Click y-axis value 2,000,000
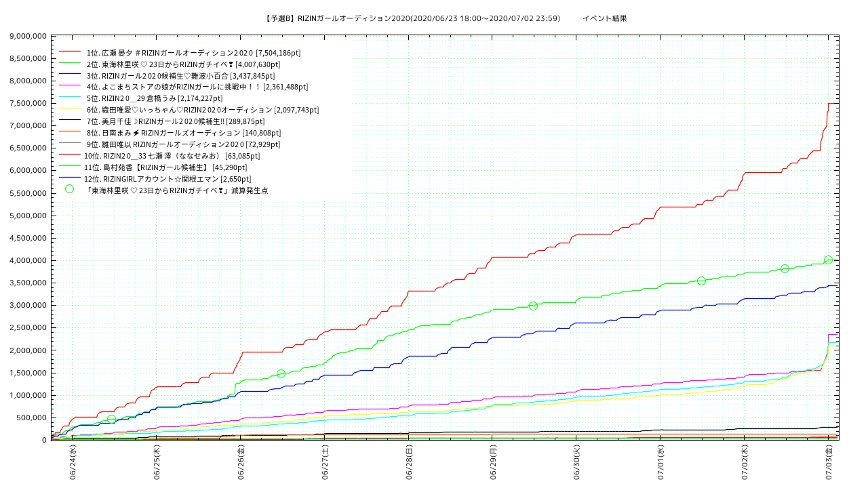 tap(28, 350)
